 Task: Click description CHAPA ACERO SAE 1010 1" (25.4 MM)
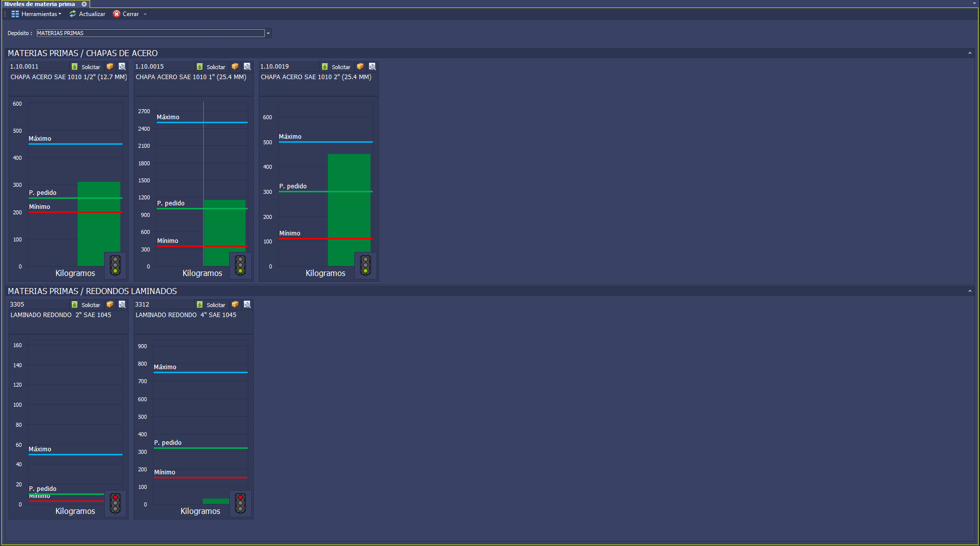coord(191,77)
